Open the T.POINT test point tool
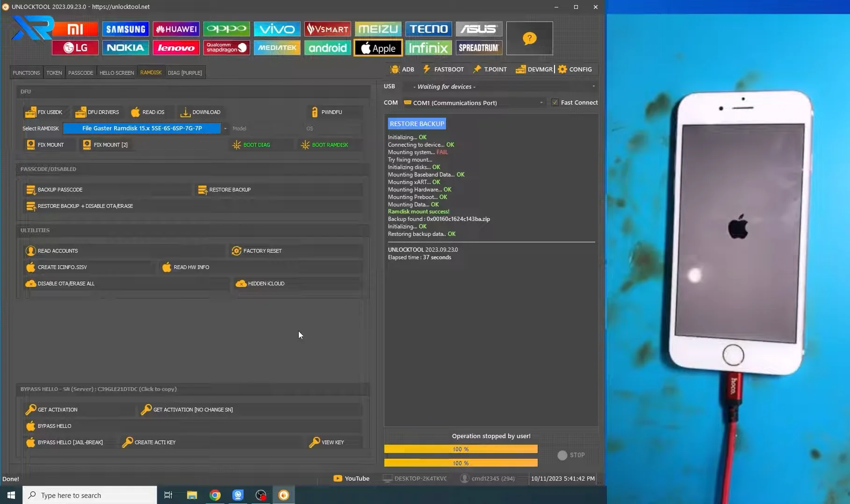Image resolution: width=850 pixels, height=504 pixels. 490,69
